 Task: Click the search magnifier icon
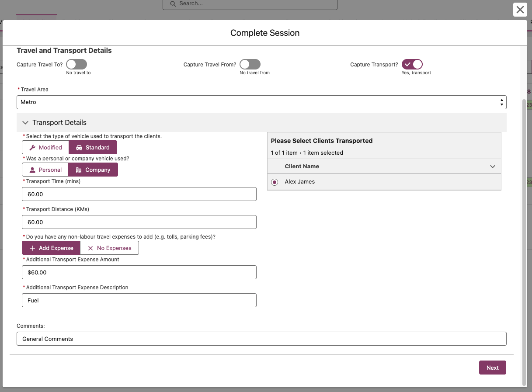point(173,3)
